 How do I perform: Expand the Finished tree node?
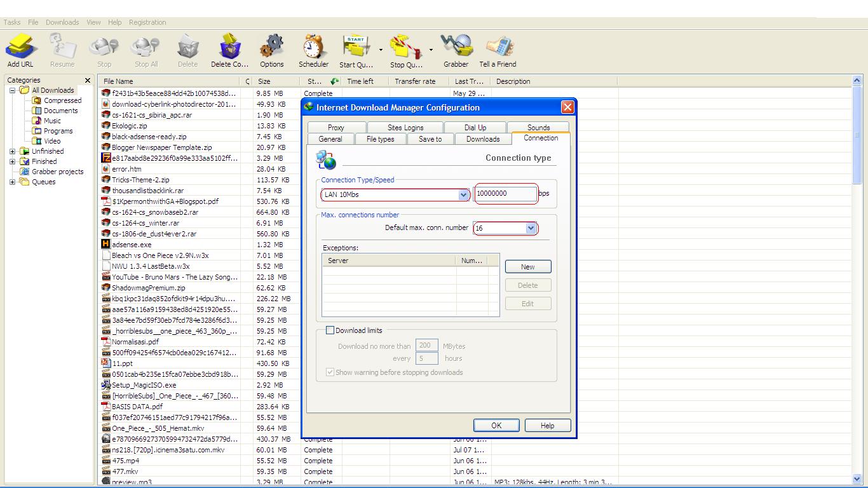coord(12,161)
